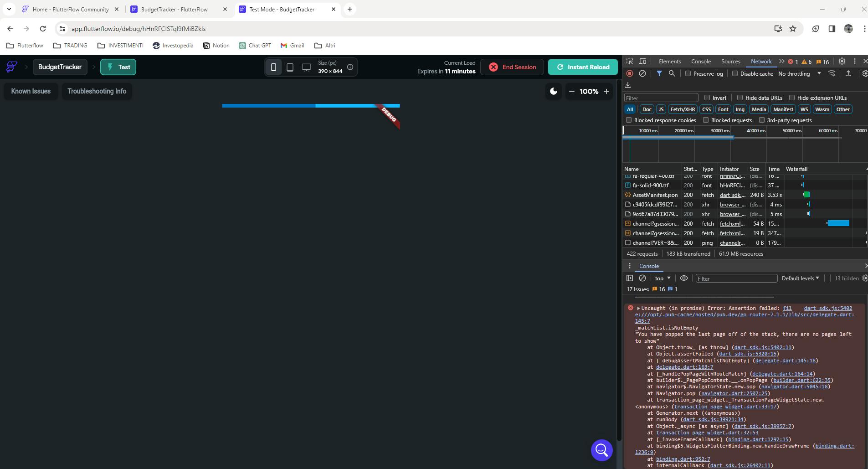The height and width of the screenshot is (469, 868).
Task: Switch to the Elements tab
Action: click(669, 62)
